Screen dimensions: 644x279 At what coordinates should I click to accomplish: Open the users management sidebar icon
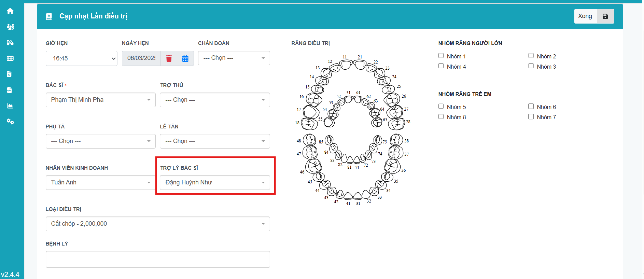pyautogui.click(x=10, y=27)
